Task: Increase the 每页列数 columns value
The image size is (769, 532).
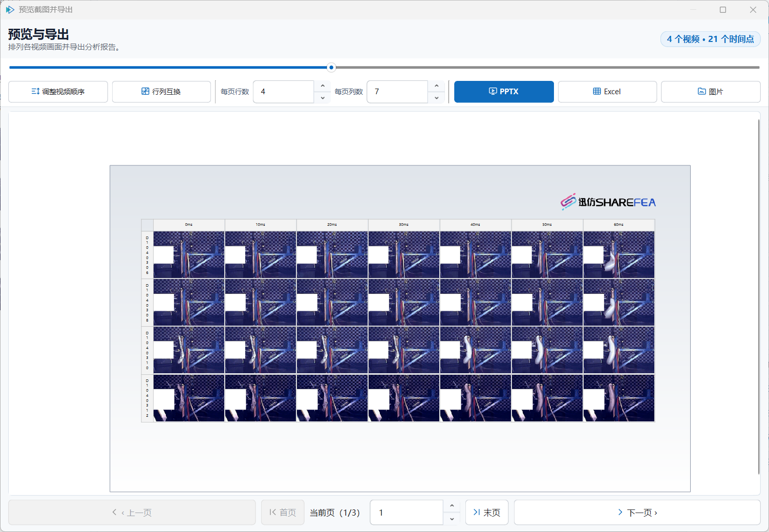Action: (x=436, y=86)
